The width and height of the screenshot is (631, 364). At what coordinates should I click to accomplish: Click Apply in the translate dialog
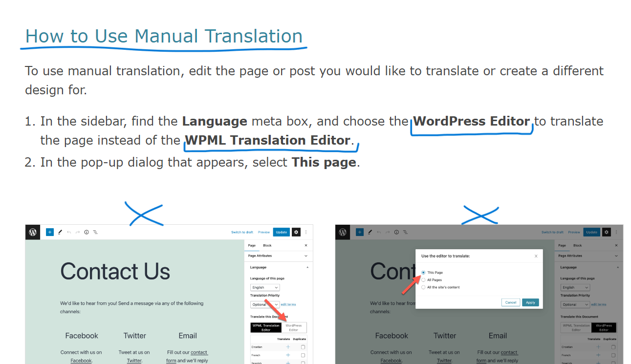coord(530,302)
